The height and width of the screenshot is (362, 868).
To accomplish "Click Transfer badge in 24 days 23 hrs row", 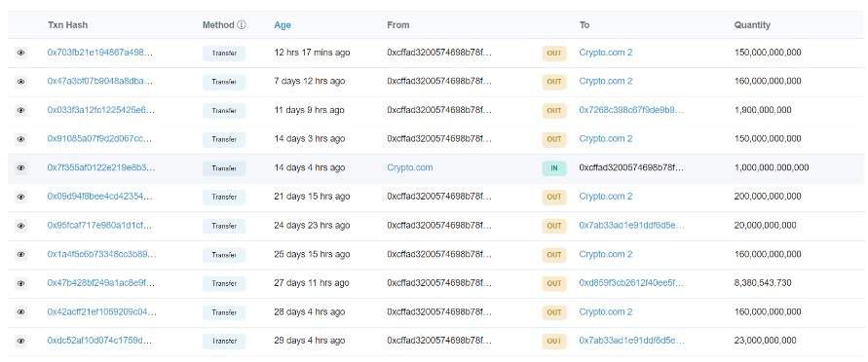I will 224,226.
